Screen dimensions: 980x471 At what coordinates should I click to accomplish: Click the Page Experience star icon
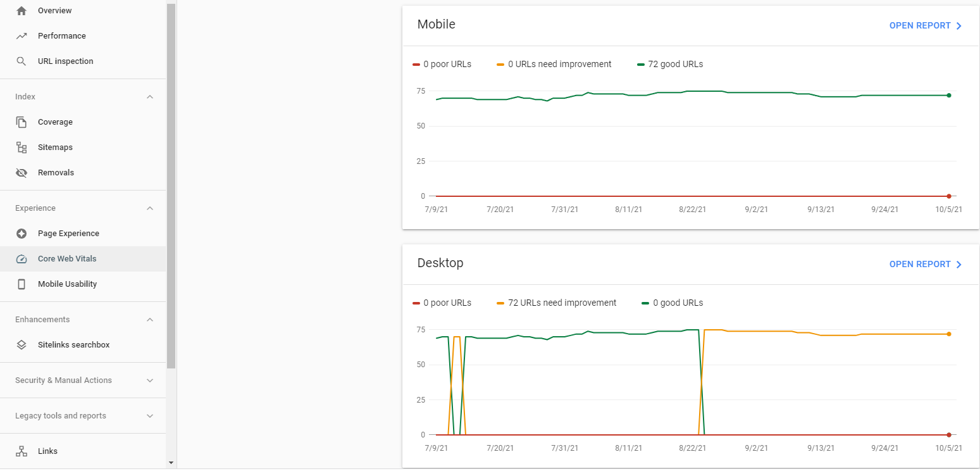(22, 234)
